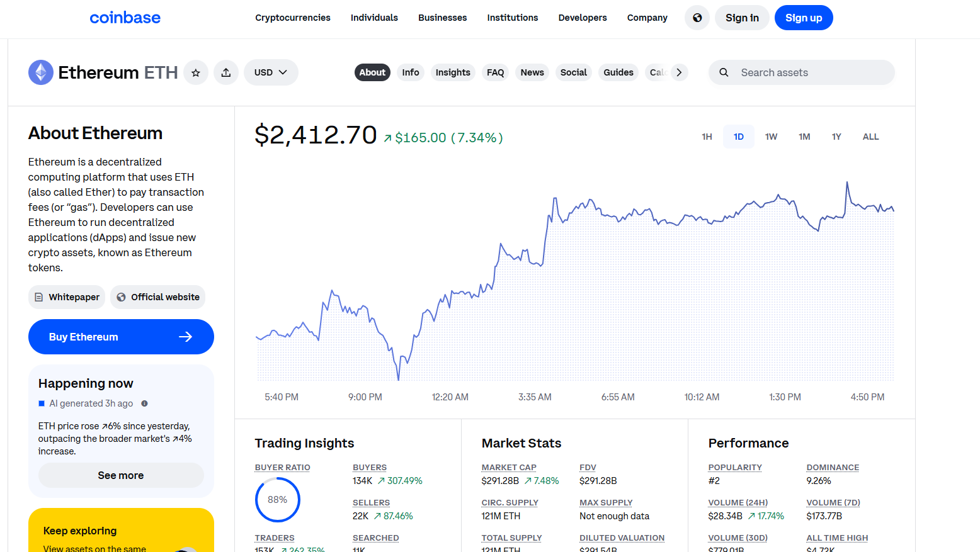The height and width of the screenshot is (552, 980).
Task: Click the Keep exploring card
Action: tap(121, 530)
